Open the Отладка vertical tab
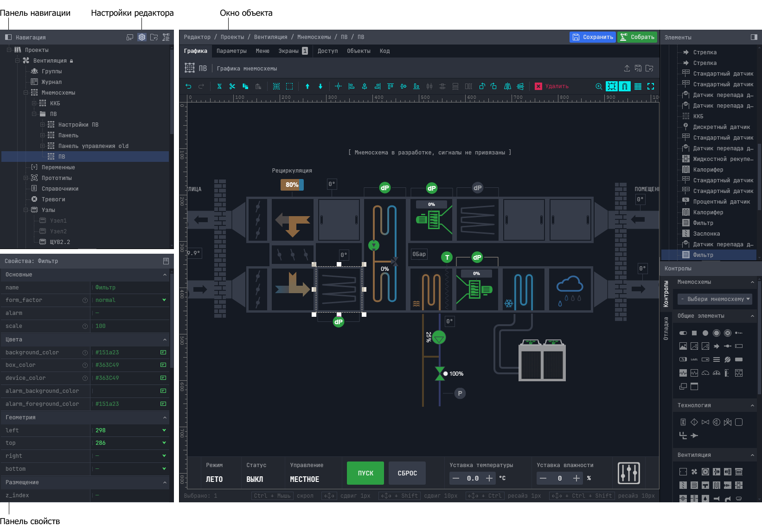The image size is (762, 532). click(x=666, y=328)
